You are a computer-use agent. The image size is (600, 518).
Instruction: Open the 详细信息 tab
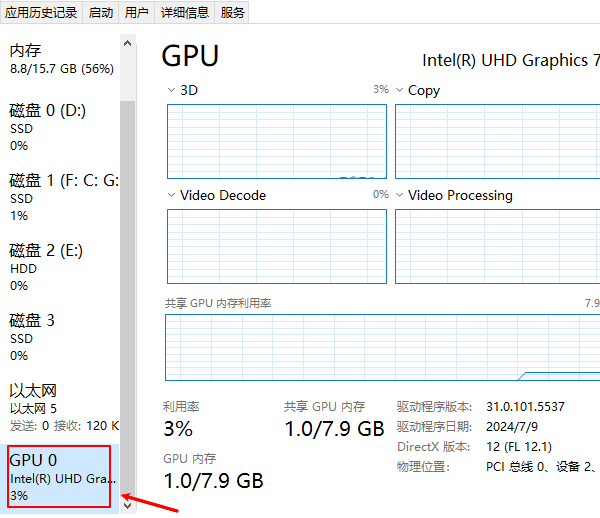point(185,12)
